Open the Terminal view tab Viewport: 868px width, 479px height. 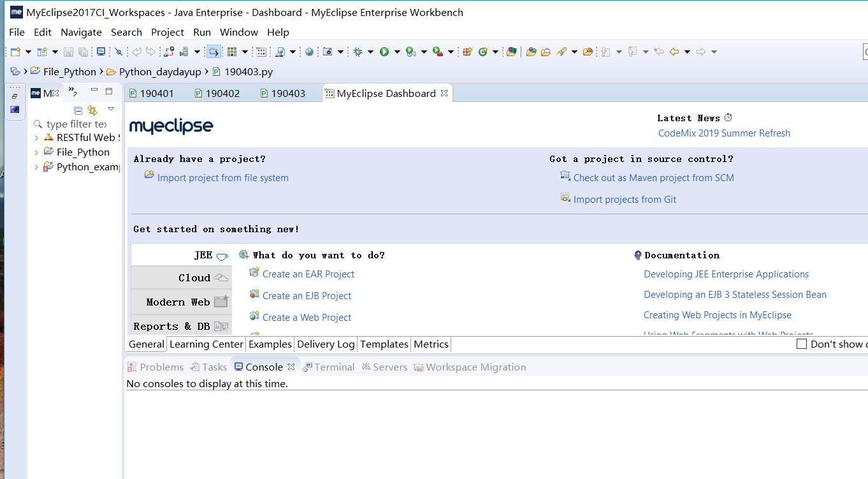[x=328, y=367]
